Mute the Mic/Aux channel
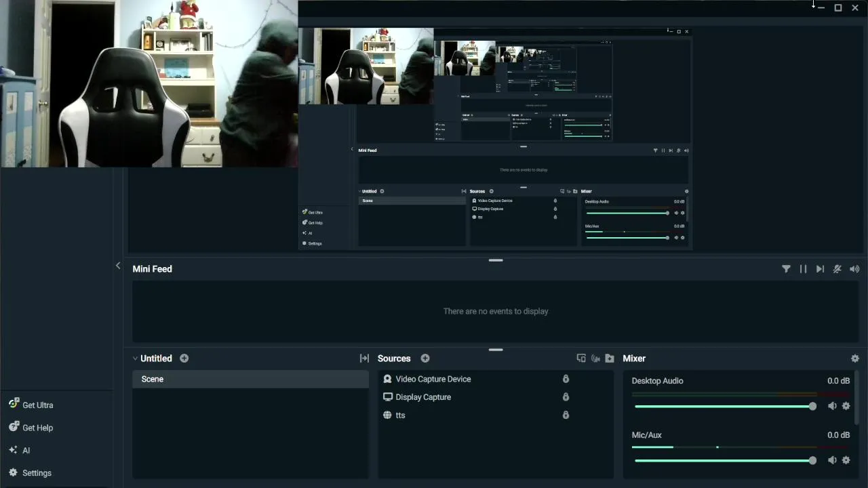 (x=832, y=460)
